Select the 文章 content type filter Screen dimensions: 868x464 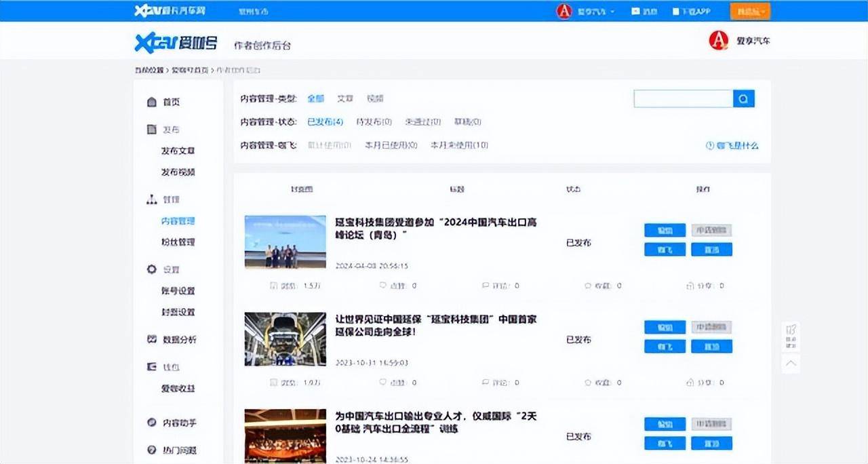coord(345,98)
